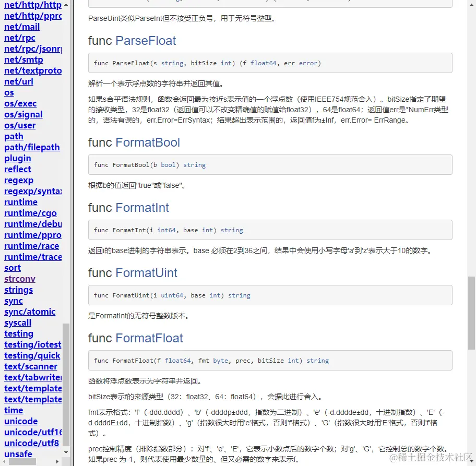Open the sync/atomic package link

click(30, 312)
